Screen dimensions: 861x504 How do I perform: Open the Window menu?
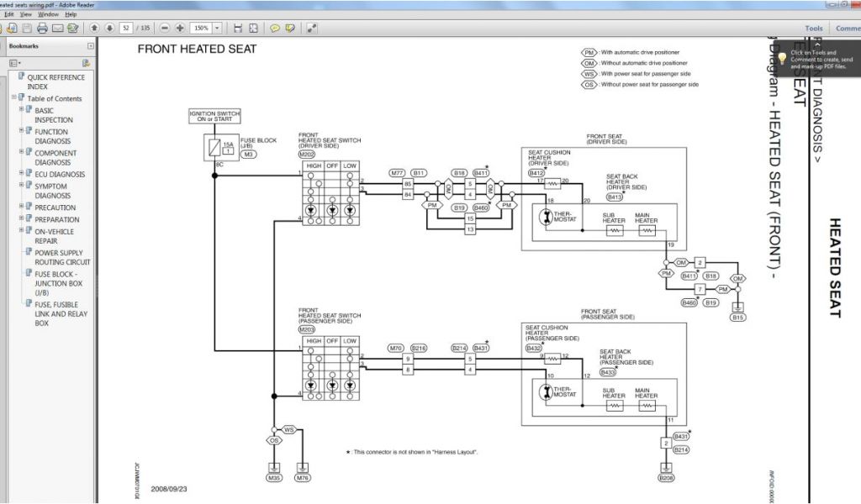pyautogui.click(x=49, y=14)
